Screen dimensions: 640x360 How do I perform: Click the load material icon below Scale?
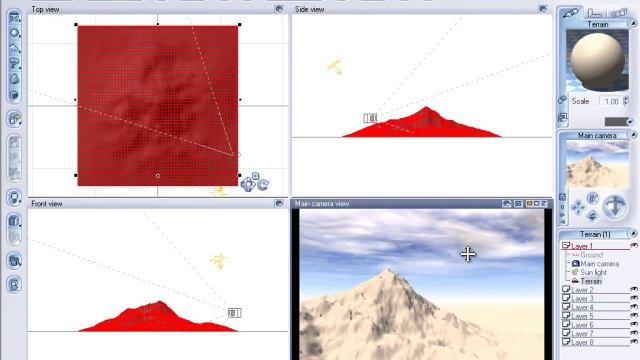562,118
